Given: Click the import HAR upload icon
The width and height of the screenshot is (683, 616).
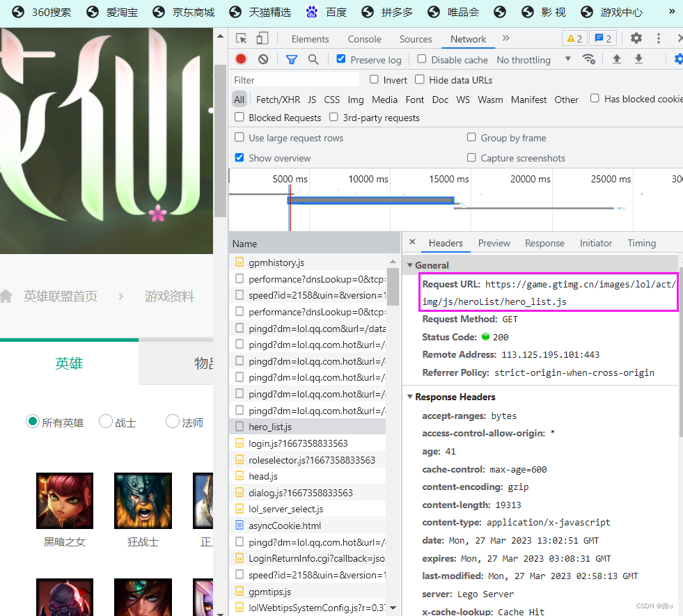Looking at the screenshot, I should coord(616,59).
